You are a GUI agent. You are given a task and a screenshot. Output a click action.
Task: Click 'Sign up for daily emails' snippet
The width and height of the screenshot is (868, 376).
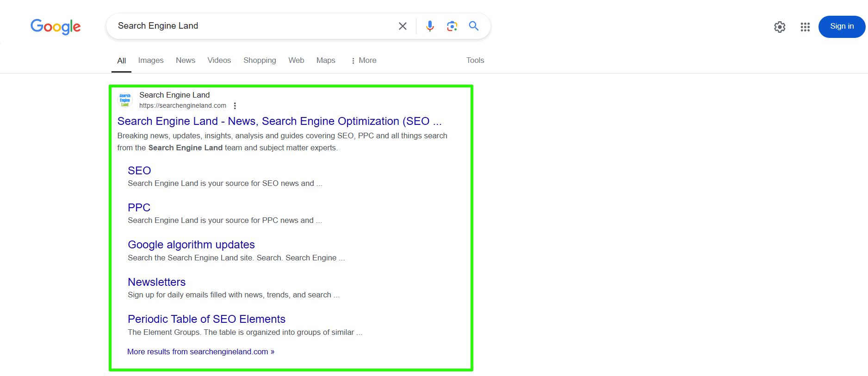tap(234, 295)
